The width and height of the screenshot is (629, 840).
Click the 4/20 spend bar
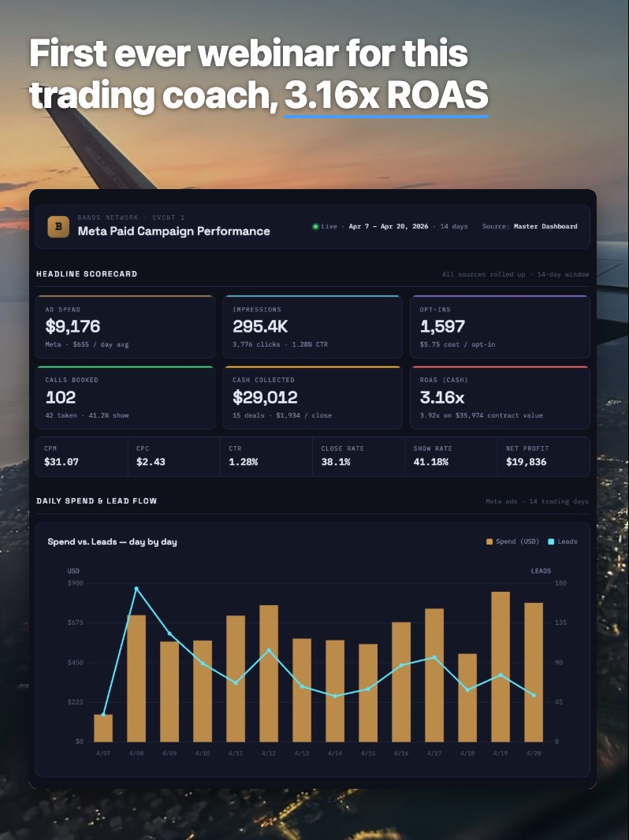coord(534,672)
